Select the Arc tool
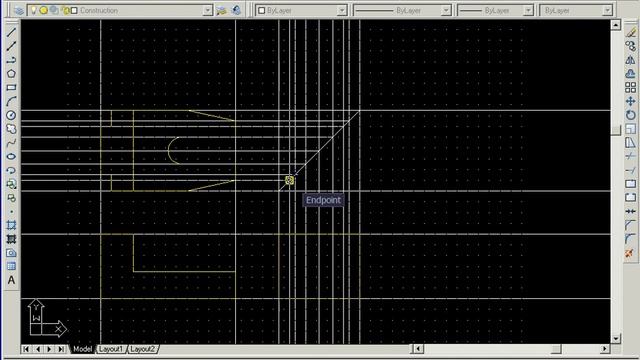This screenshot has width=640, height=360. pyautogui.click(x=11, y=101)
